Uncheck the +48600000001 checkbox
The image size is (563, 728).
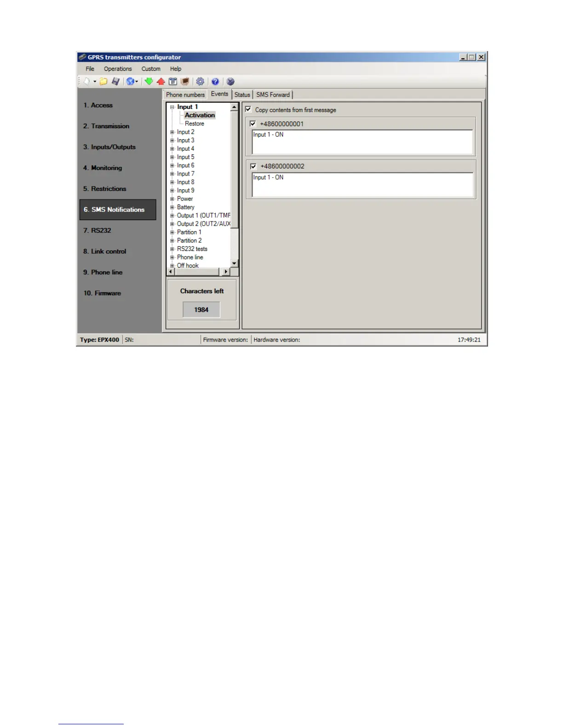(253, 124)
